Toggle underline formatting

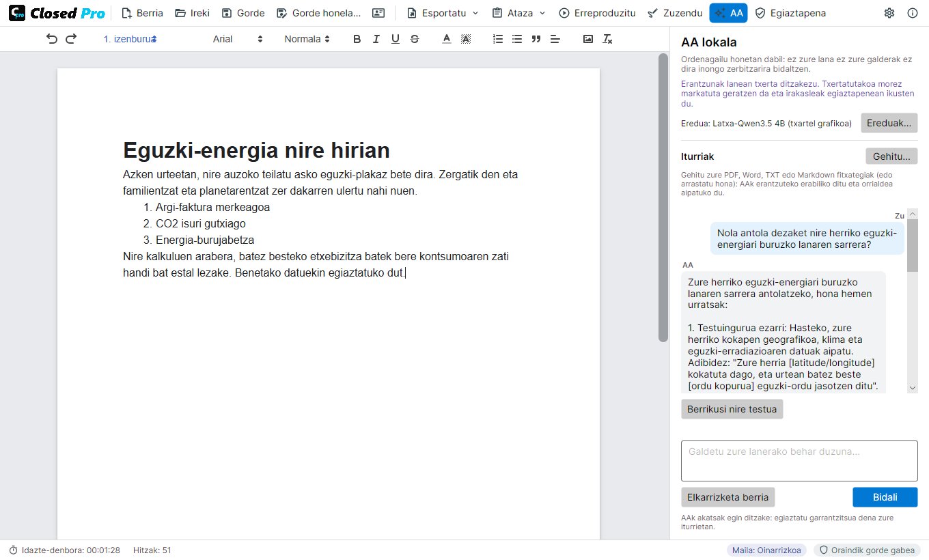click(x=395, y=39)
